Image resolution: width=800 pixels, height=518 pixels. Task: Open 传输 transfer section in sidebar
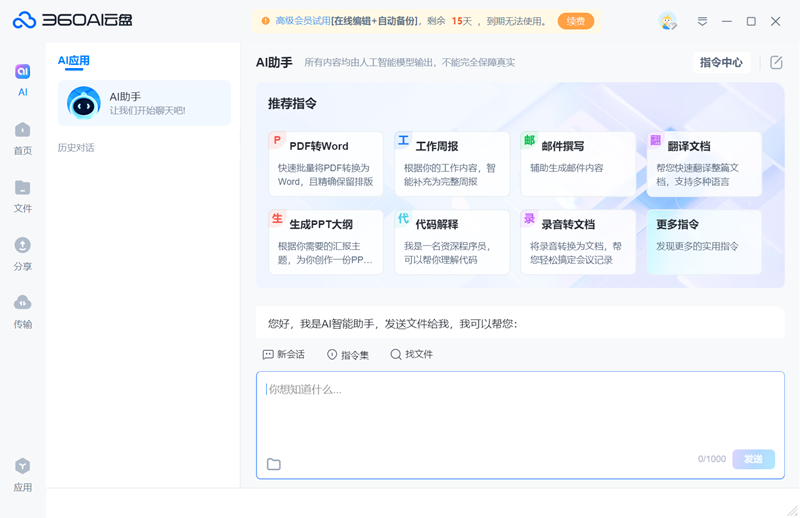22,311
